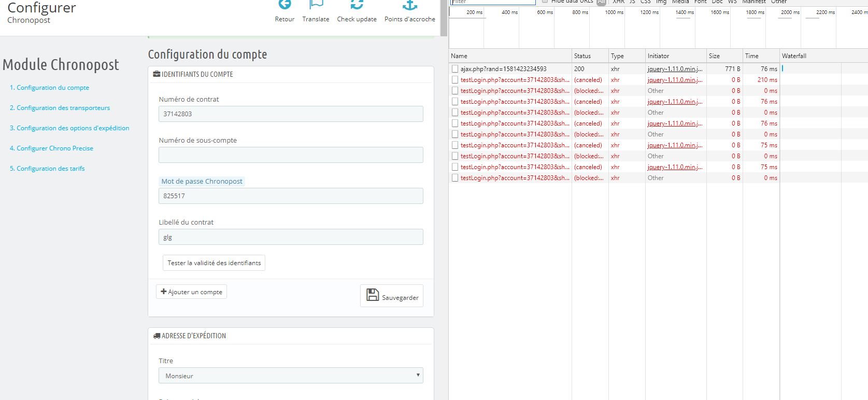
Task: Open the jquery initiator link in the ajax.php row
Action: [675, 68]
